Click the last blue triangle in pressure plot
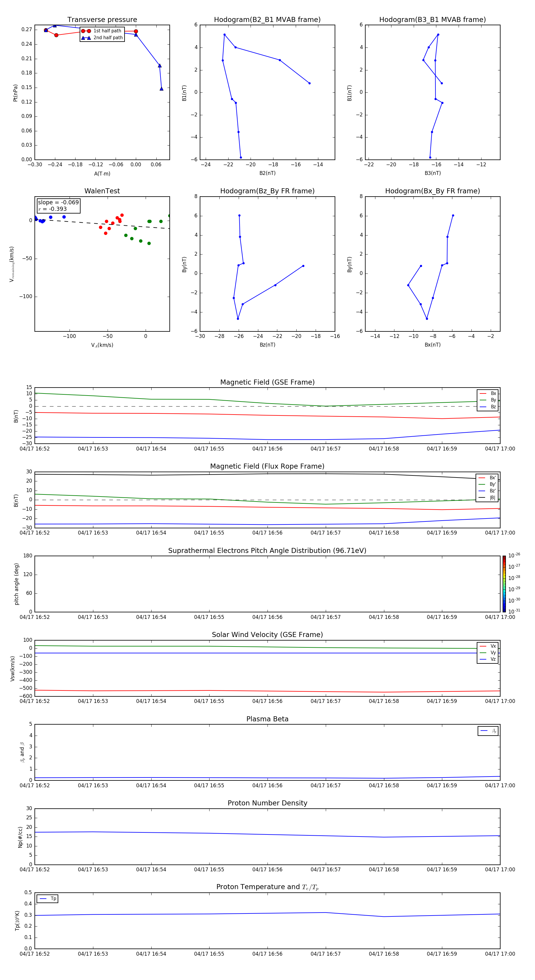Image resolution: width=535 pixels, height=980 pixels. (x=161, y=88)
